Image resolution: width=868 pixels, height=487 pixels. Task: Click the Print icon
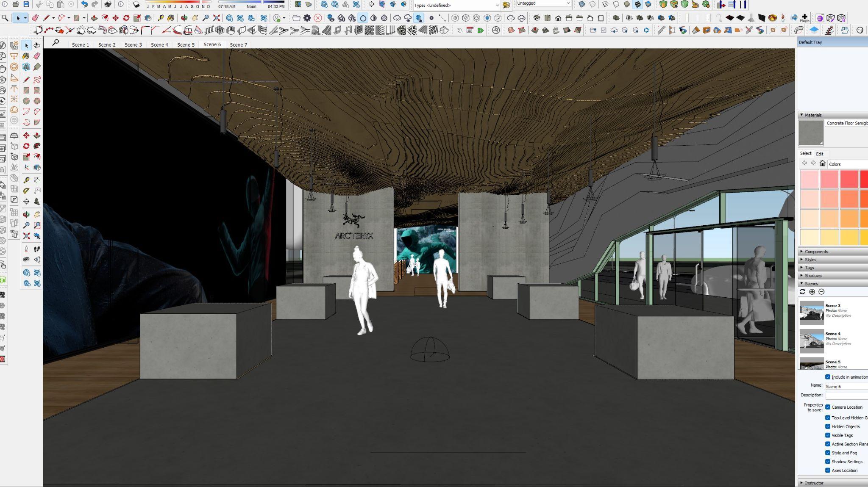pos(108,4)
